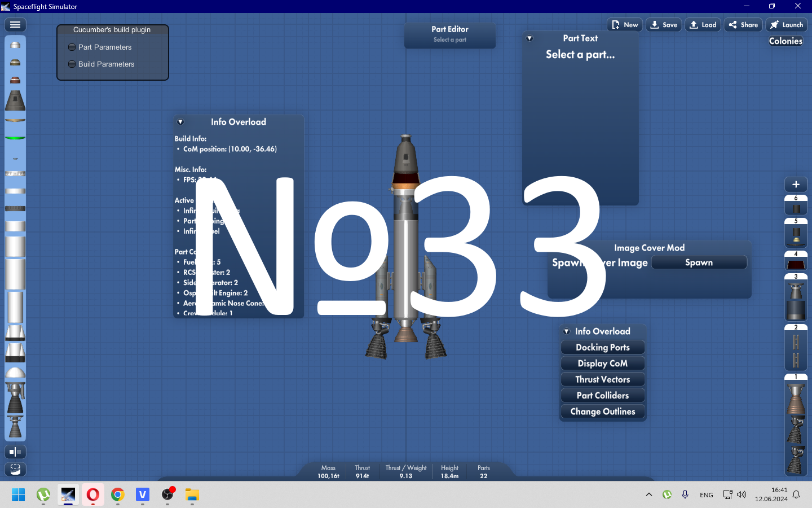Click the Cucumber's build plugin title
Image resolution: width=812 pixels, height=508 pixels.
[x=112, y=30]
